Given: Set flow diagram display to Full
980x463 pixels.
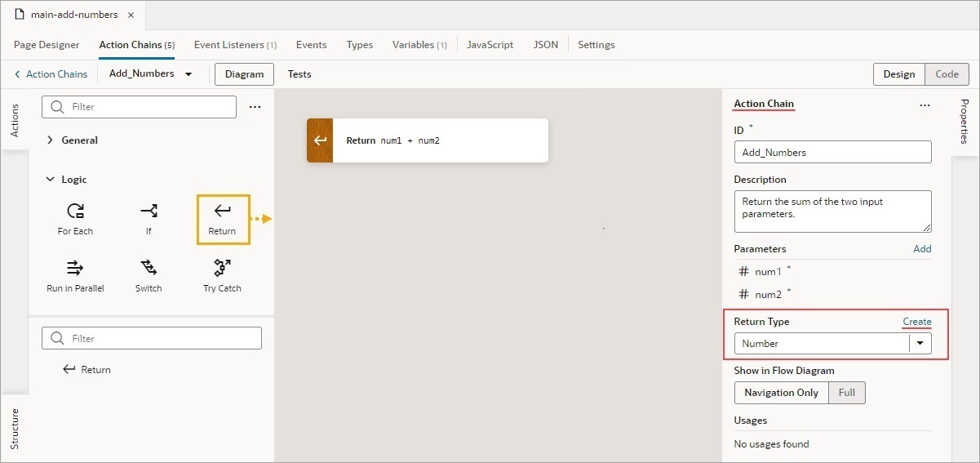Looking at the screenshot, I should [x=847, y=393].
